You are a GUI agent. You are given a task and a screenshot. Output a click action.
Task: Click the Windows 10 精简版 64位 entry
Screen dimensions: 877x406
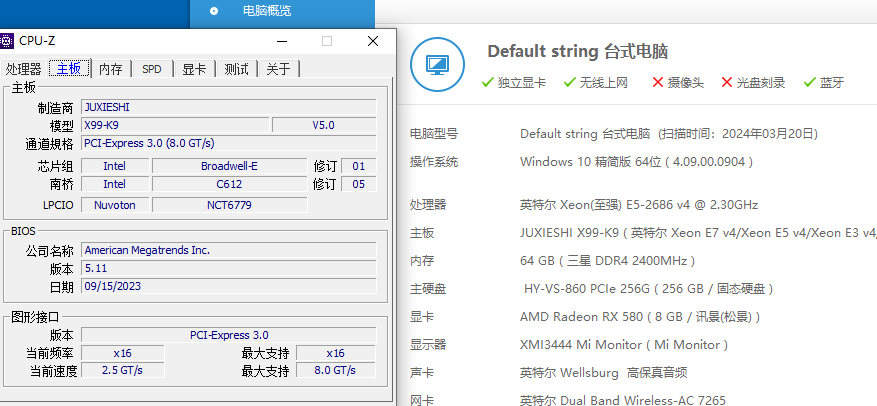tap(636, 162)
